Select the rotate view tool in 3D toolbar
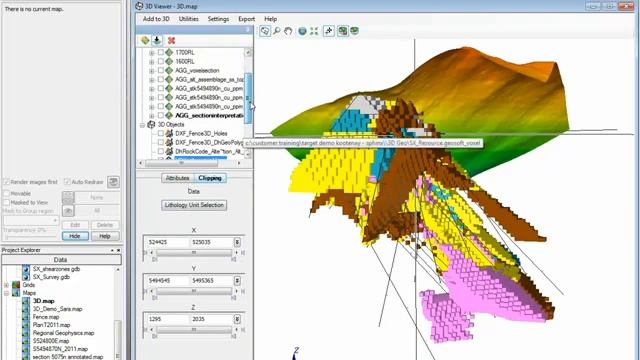The image size is (640, 360). [265, 31]
